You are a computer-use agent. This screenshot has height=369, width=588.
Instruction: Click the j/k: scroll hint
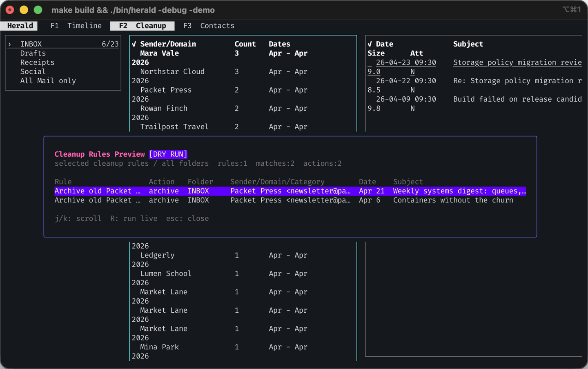(x=78, y=218)
